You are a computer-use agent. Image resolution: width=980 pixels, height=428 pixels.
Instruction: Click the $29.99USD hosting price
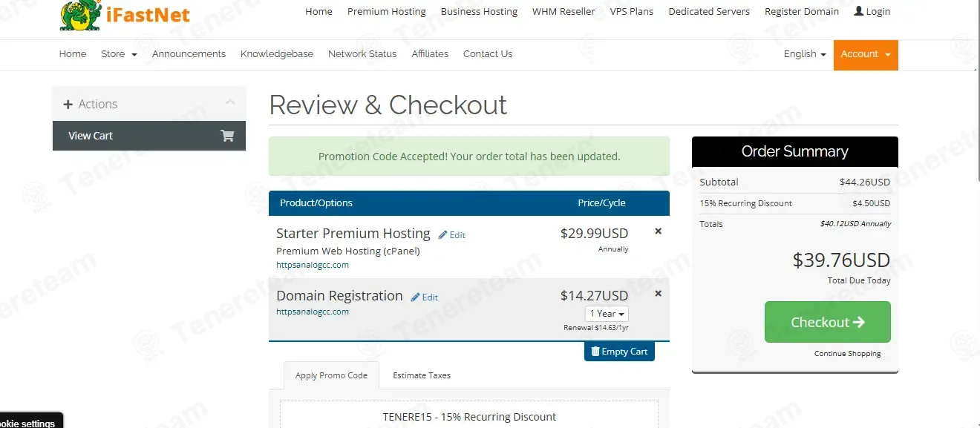click(x=594, y=234)
